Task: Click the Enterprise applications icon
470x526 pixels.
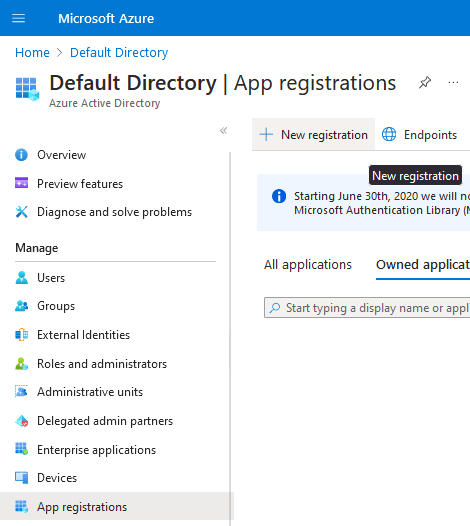Action: coord(21,449)
